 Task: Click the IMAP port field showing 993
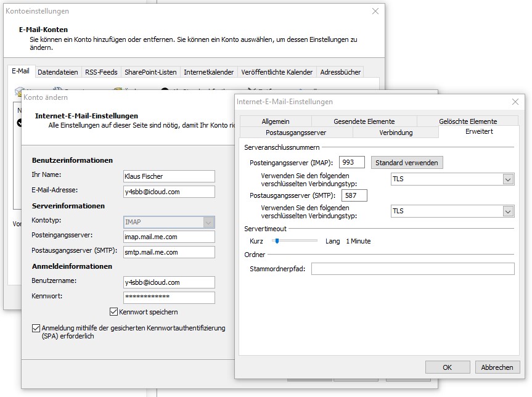click(x=351, y=163)
